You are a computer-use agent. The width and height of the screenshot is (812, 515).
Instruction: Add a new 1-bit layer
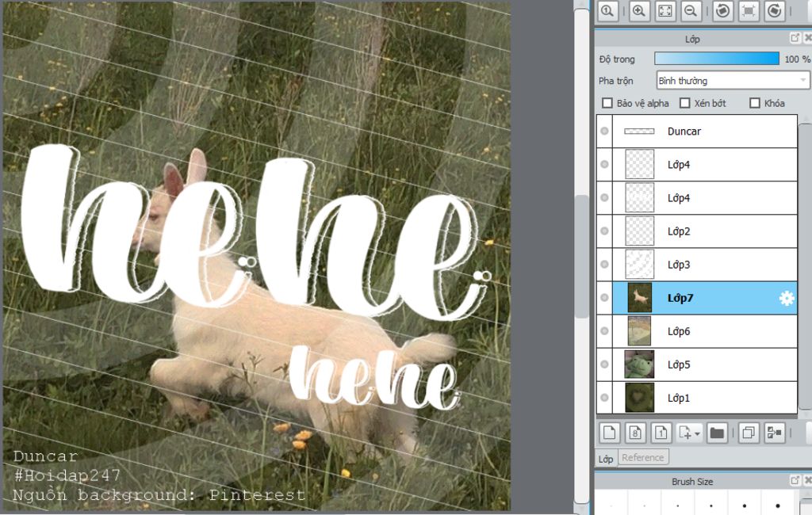661,433
